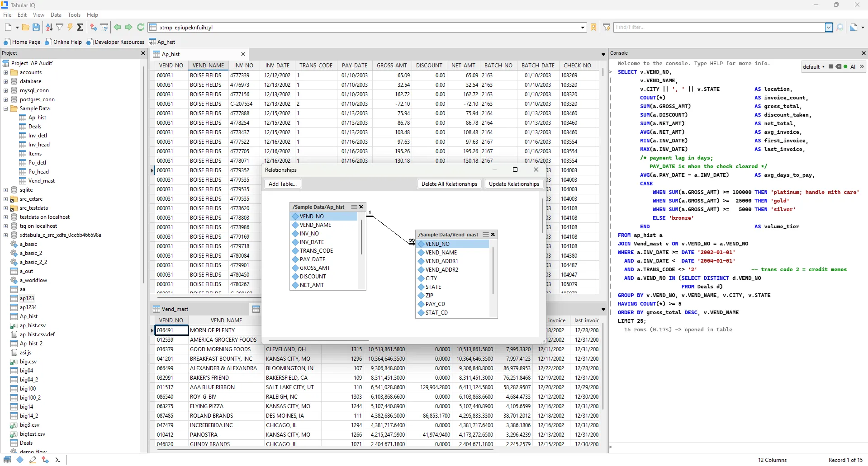Viewport: 868px width, 466px height.
Task: Click the console clear backspace icon
Action: click(839, 66)
